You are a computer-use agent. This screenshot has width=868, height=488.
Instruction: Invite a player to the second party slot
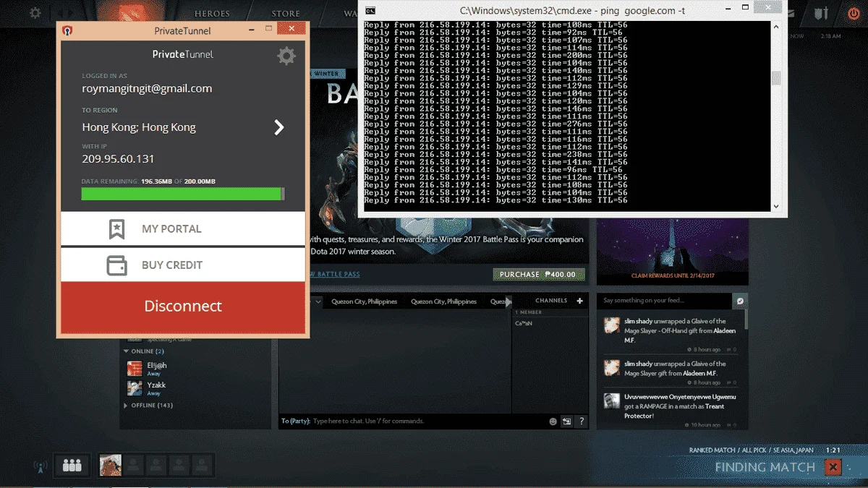tap(133, 465)
